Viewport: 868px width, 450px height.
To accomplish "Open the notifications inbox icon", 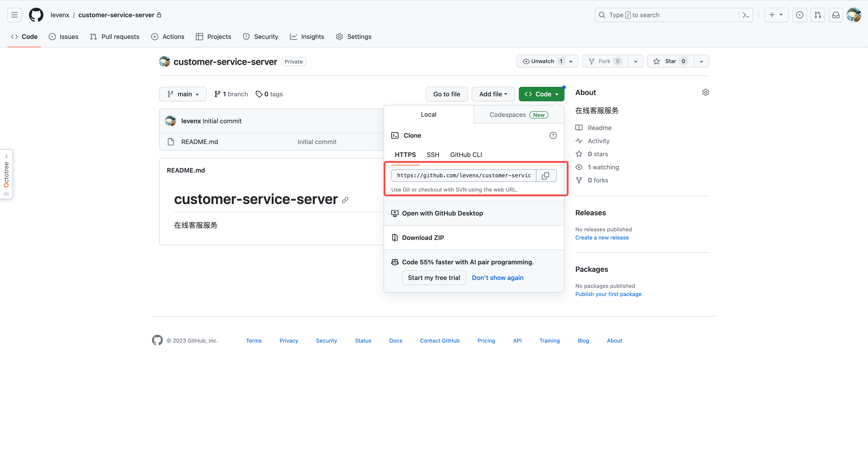I will [x=836, y=15].
